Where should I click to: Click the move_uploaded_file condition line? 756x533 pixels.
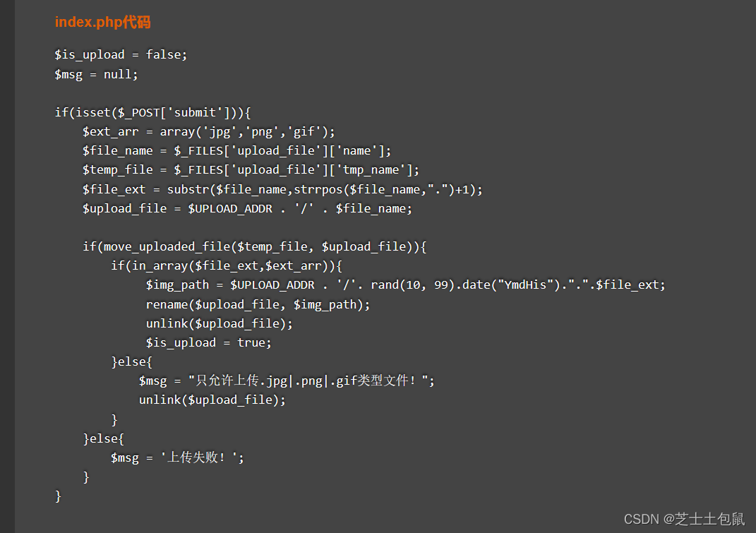coord(254,247)
